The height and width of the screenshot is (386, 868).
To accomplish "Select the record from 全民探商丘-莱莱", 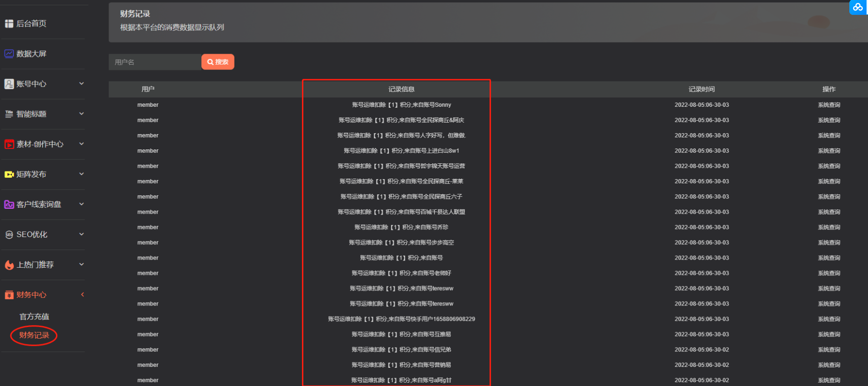I will tap(401, 182).
